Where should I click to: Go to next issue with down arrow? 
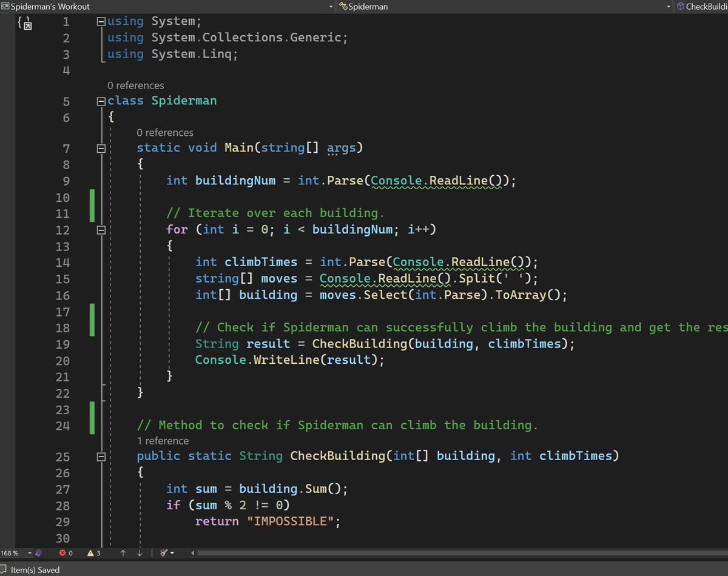point(140,553)
